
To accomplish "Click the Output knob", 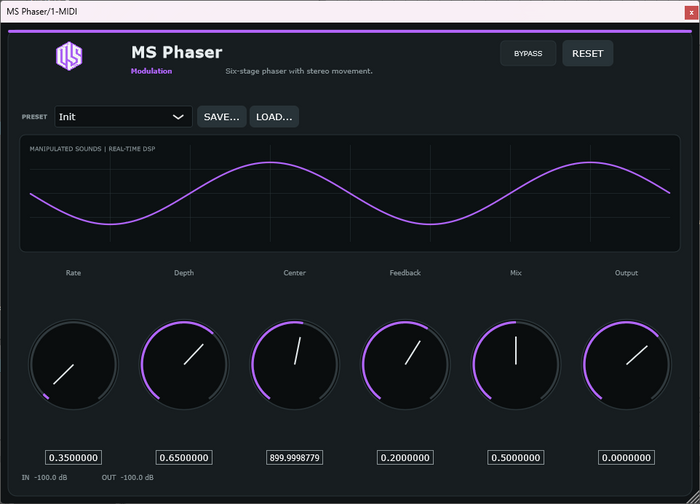I will point(626,364).
